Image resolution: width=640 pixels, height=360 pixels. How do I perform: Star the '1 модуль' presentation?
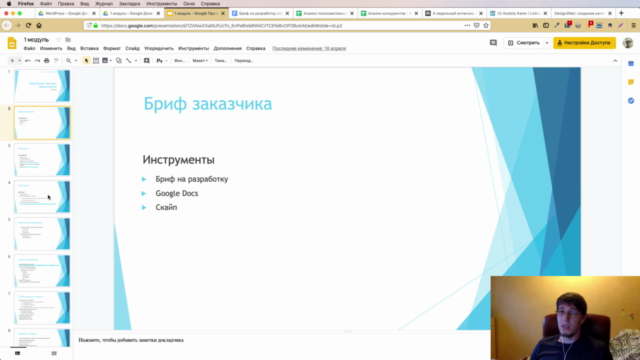point(58,40)
